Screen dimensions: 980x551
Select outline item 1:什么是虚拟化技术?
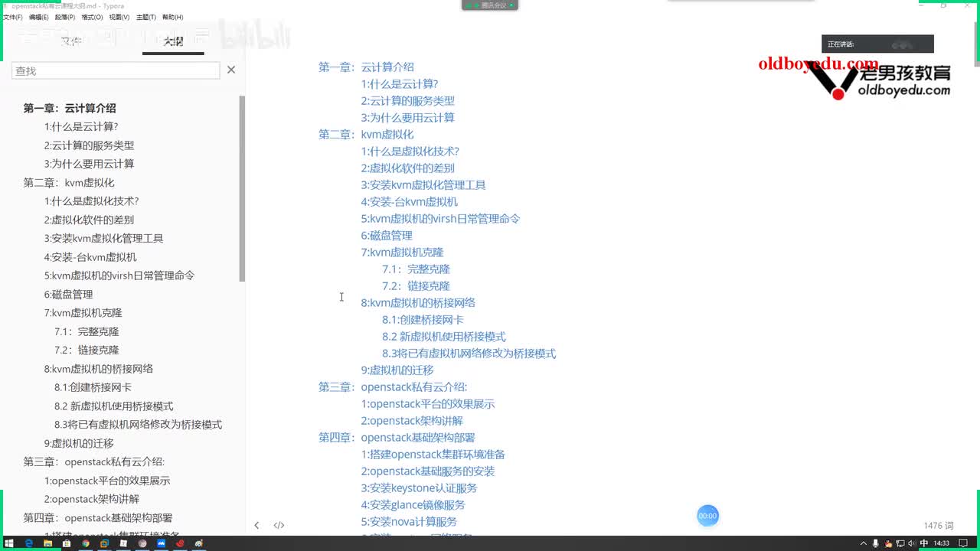[91, 201]
